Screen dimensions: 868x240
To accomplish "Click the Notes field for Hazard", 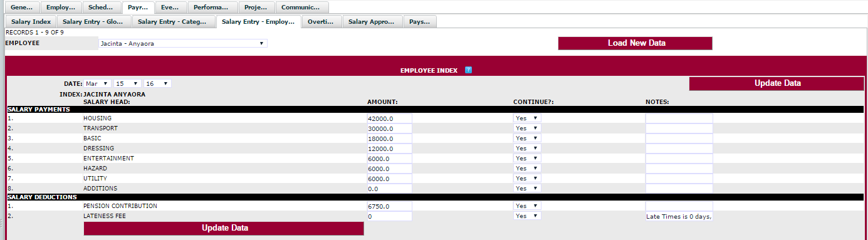I will pos(679,169).
